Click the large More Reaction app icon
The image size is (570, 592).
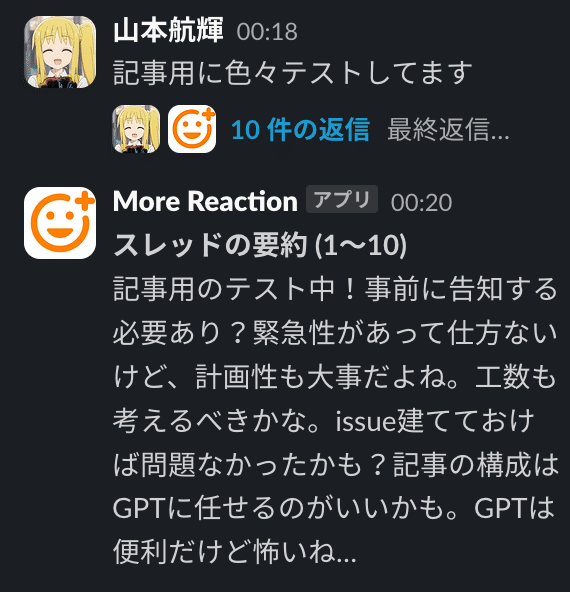pos(60,223)
